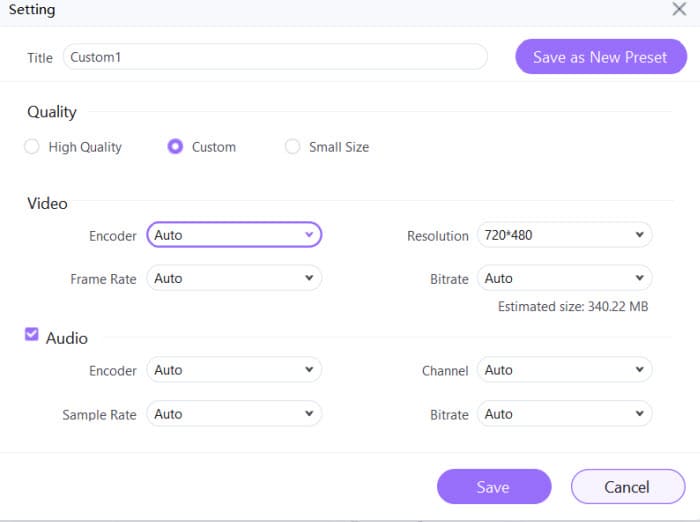Image resolution: width=700 pixels, height=522 pixels.
Task: Expand the Frame Rate dropdown
Action: (234, 278)
